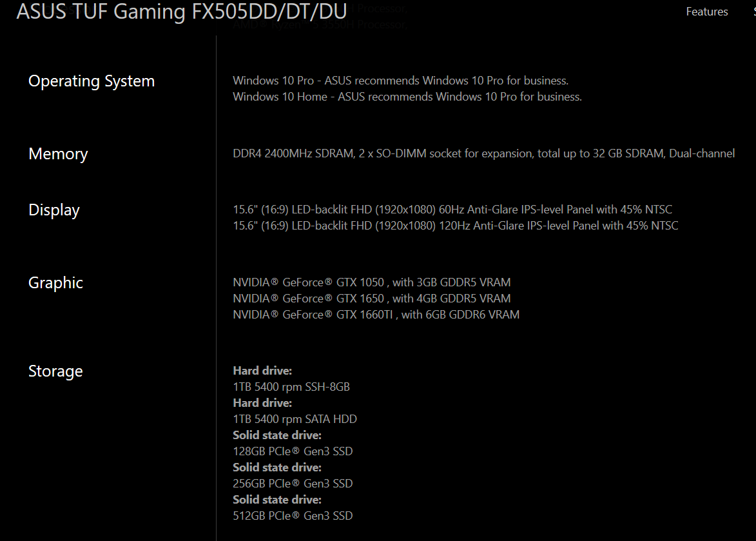The image size is (756, 541).
Task: Click the GeForce GTX 1660TI 6GB line
Action: (x=376, y=315)
